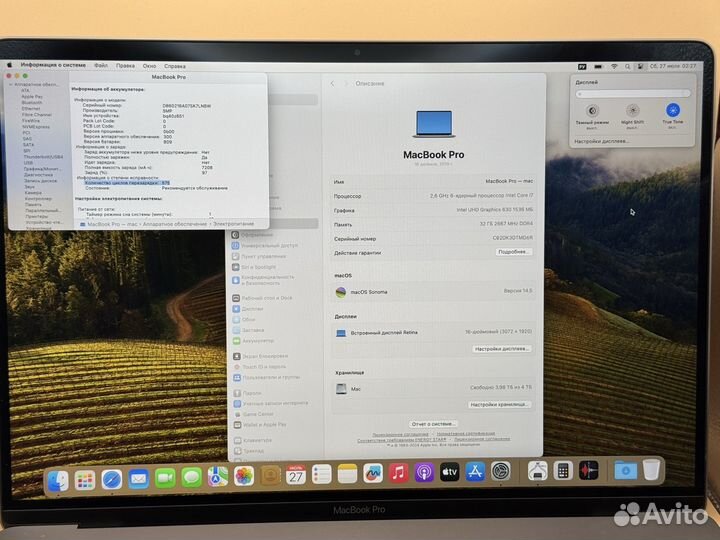Open Аккумулятор in Settings sidebar
This screenshot has height=540, width=720.
click(x=253, y=341)
